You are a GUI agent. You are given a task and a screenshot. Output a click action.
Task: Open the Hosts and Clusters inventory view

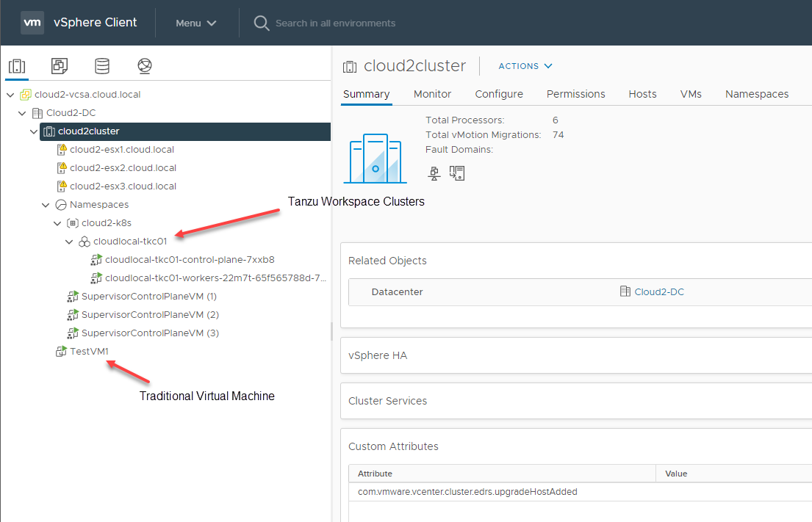point(17,66)
